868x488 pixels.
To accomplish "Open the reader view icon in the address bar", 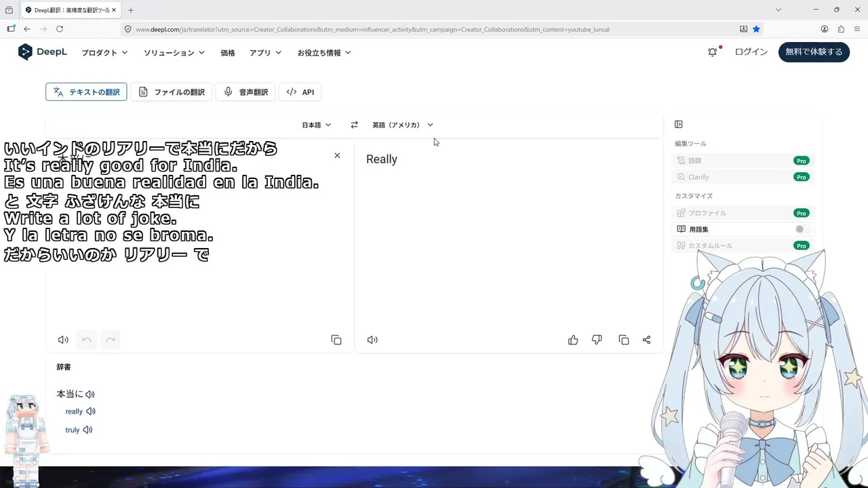I will click(x=743, y=29).
